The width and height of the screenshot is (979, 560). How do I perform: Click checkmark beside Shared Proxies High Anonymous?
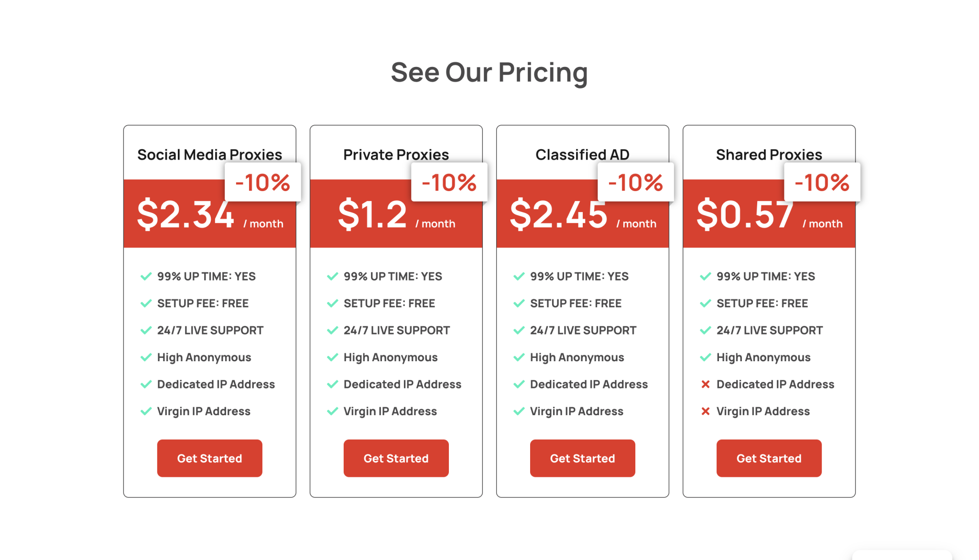click(x=705, y=357)
